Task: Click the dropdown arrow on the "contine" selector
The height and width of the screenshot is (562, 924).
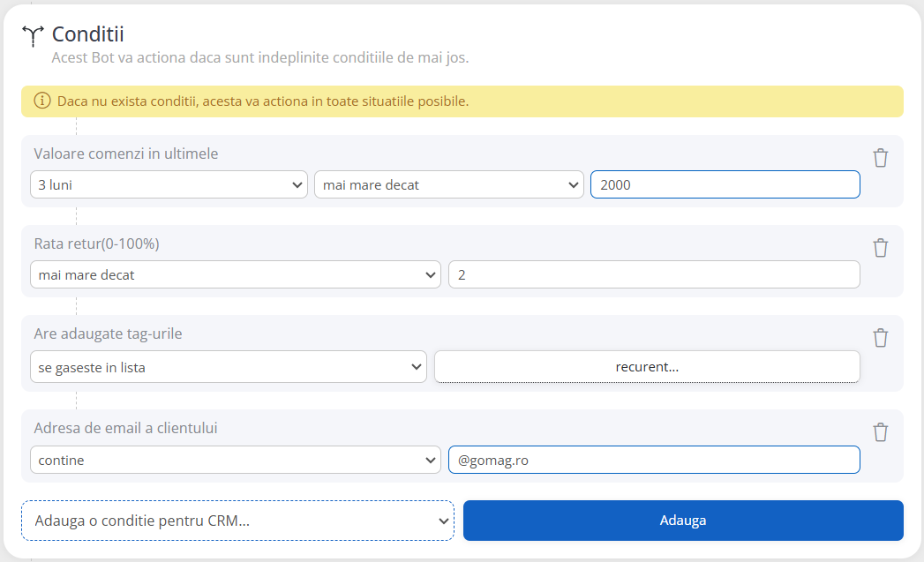Action: pyautogui.click(x=432, y=460)
